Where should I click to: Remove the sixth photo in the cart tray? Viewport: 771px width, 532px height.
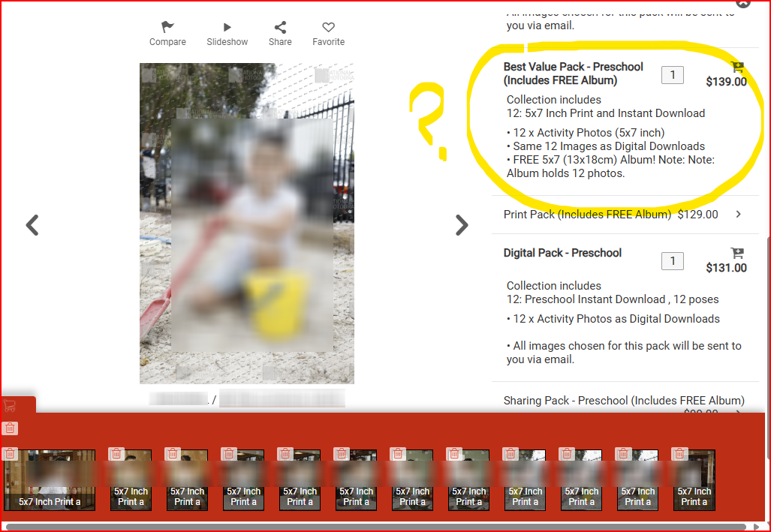(342, 453)
